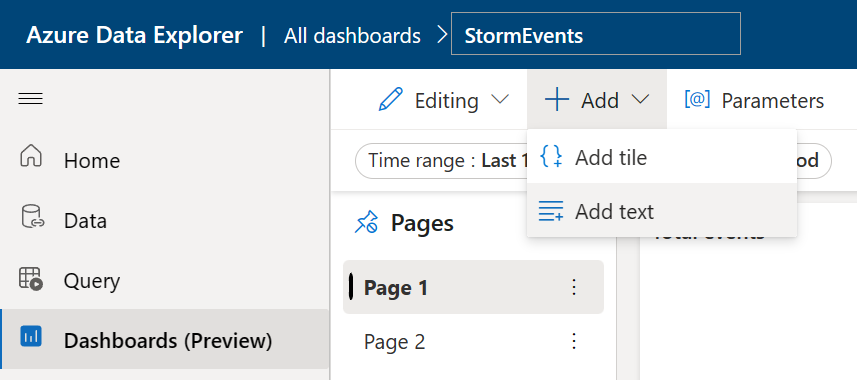Click the Home house icon

(31, 155)
